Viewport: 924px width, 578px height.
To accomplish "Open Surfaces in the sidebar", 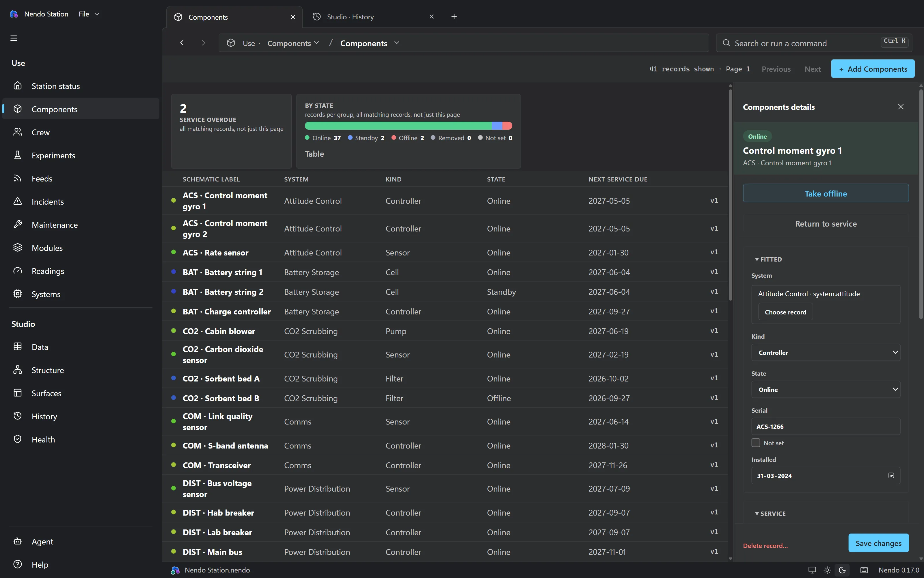I will coord(81,393).
